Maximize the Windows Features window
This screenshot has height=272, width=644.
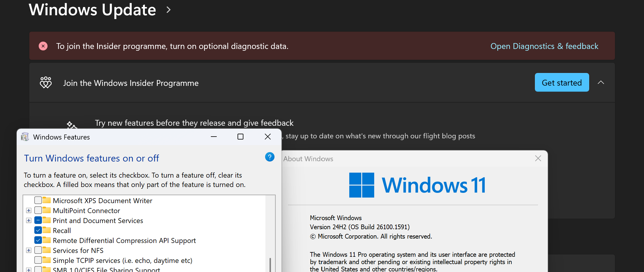(240, 137)
